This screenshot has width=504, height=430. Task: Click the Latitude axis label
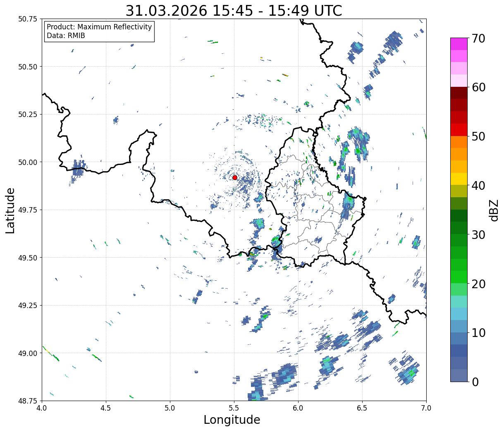(10, 210)
